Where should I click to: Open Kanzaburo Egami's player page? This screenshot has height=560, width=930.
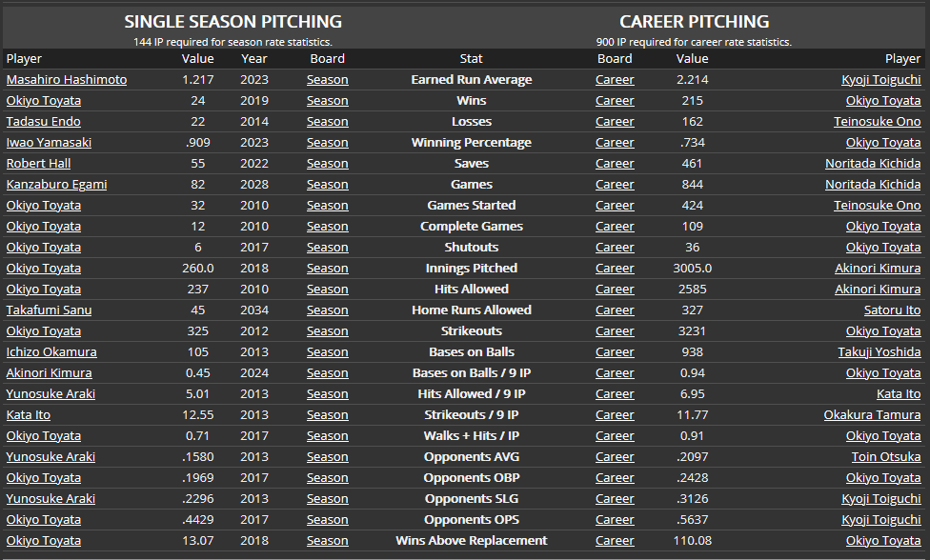[x=56, y=185]
